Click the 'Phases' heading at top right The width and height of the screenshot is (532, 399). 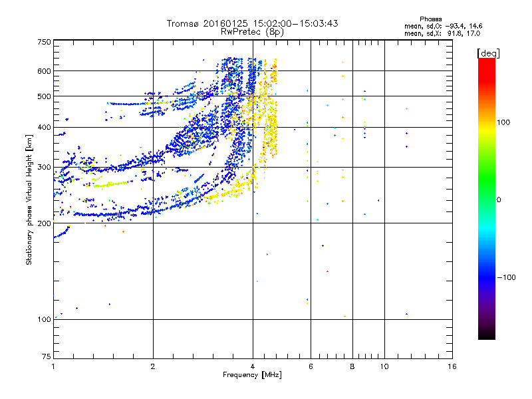(x=430, y=19)
